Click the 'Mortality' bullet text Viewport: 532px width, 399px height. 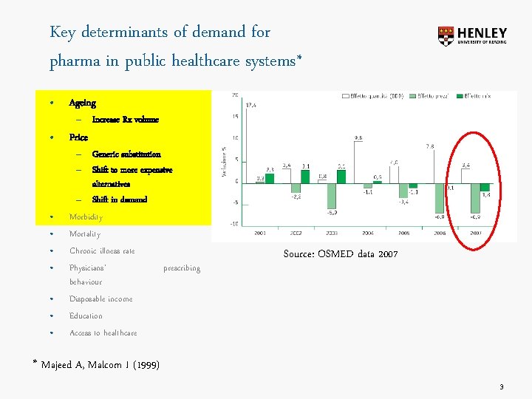click(x=85, y=234)
